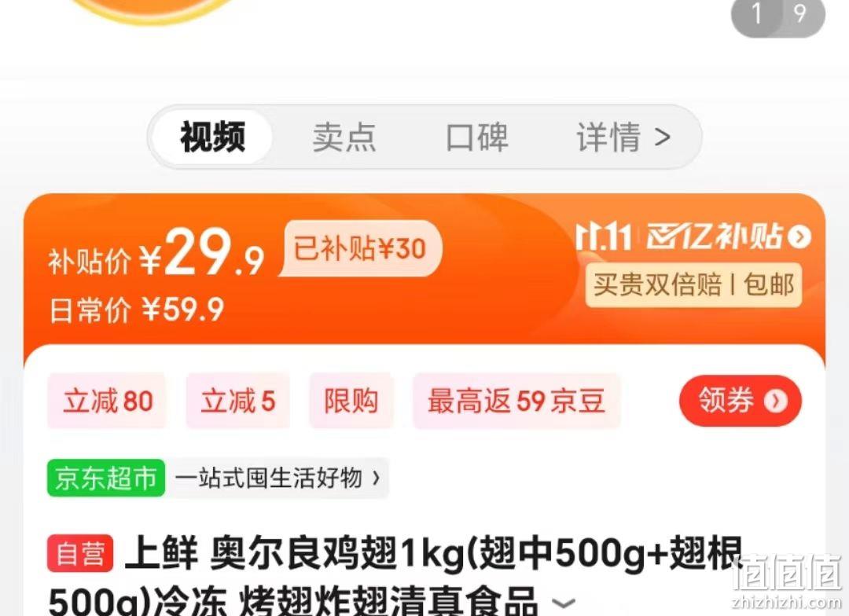
Task: Expand the product title dropdown arrow
Action: 563,603
